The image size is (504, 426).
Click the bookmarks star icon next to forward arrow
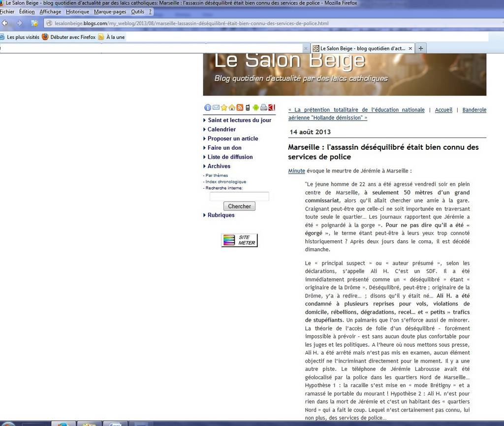coord(34,23)
